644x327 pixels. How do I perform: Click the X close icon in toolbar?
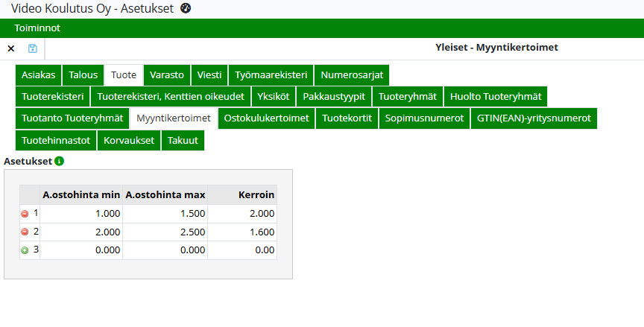[11, 48]
